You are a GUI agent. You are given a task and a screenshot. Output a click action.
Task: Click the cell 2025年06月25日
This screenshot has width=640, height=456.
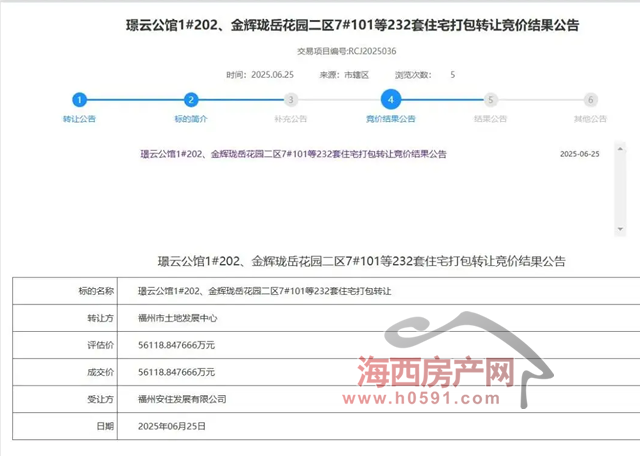click(172, 426)
